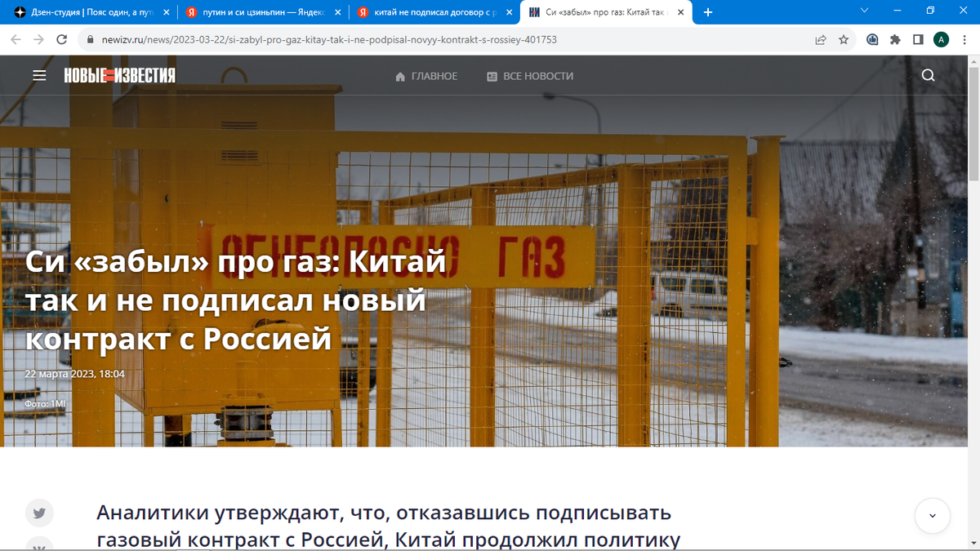Viewport: 980px width, 551px height.
Task: Close the 'путин и си цзиньпин' tab
Action: point(338,12)
